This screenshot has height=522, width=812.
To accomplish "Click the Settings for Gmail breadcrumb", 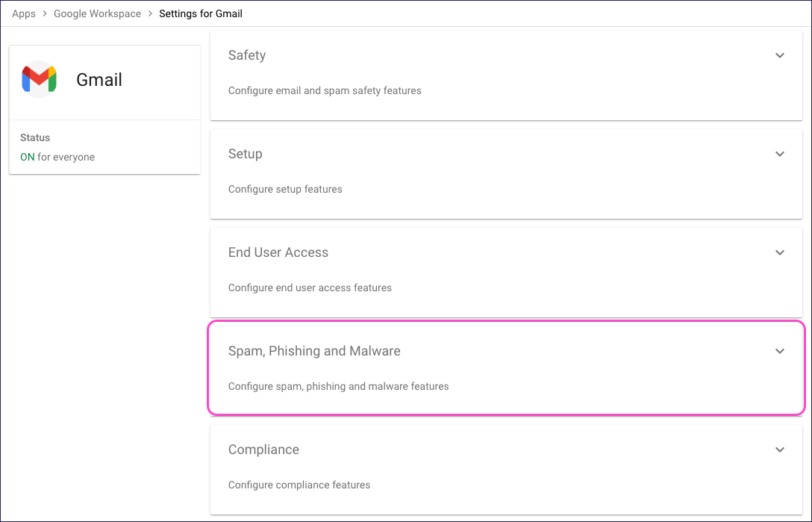I will click(201, 13).
